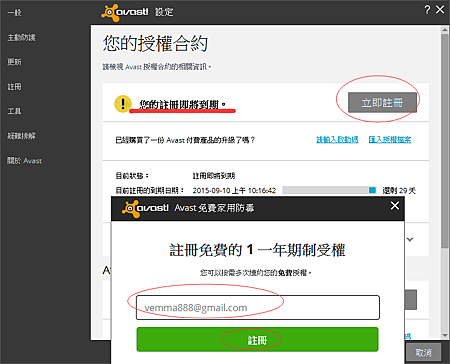Click the green 註冊 button
The width and height of the screenshot is (450, 364).
(257, 340)
